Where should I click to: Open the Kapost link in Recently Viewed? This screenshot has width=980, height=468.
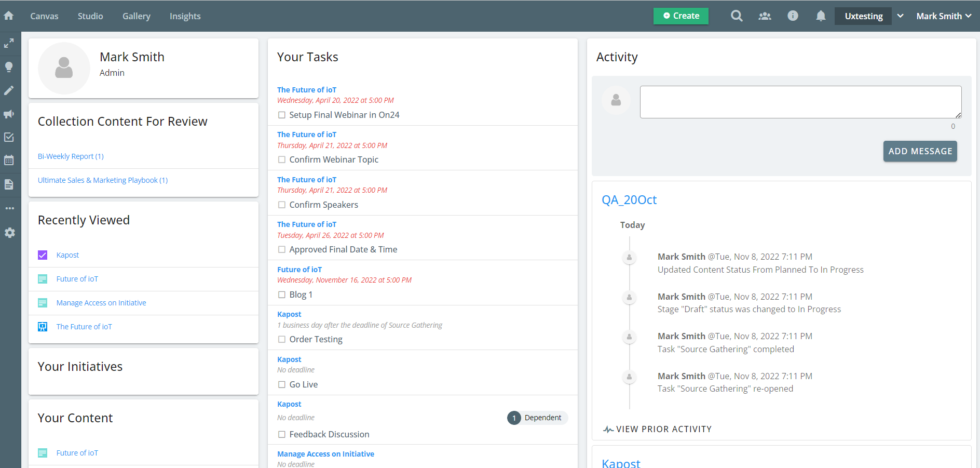(67, 255)
